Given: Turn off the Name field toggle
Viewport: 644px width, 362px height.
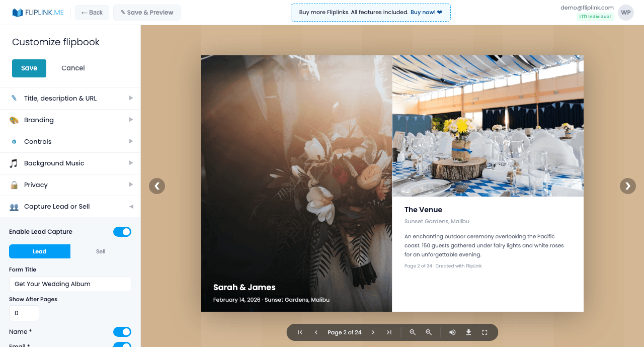Looking at the screenshot, I should click(x=122, y=332).
